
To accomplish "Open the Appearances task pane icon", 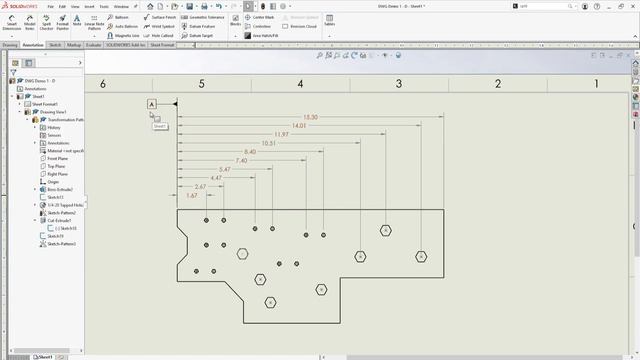I will click(x=636, y=97).
